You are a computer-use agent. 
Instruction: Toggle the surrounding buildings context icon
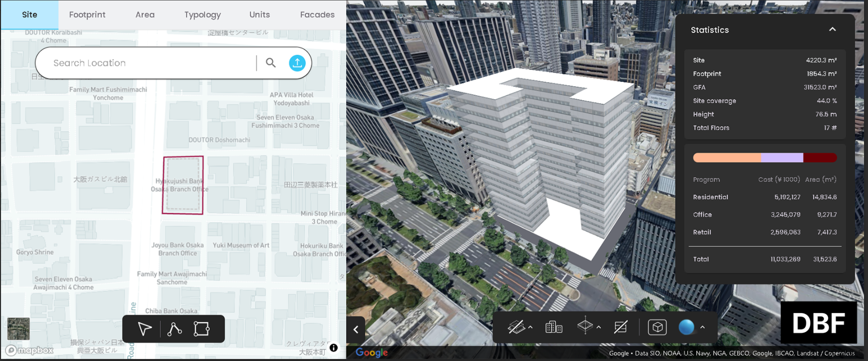[x=554, y=327]
